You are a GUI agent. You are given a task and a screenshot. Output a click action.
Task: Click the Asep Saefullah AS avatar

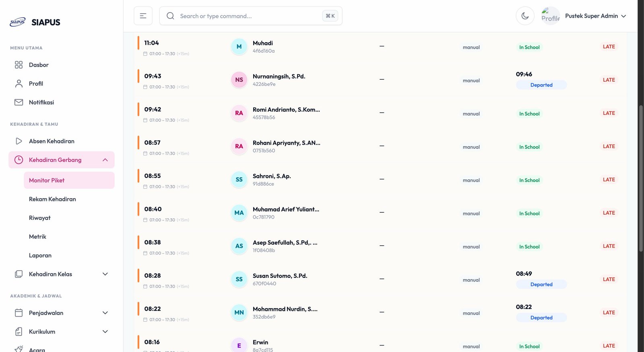coord(239,246)
